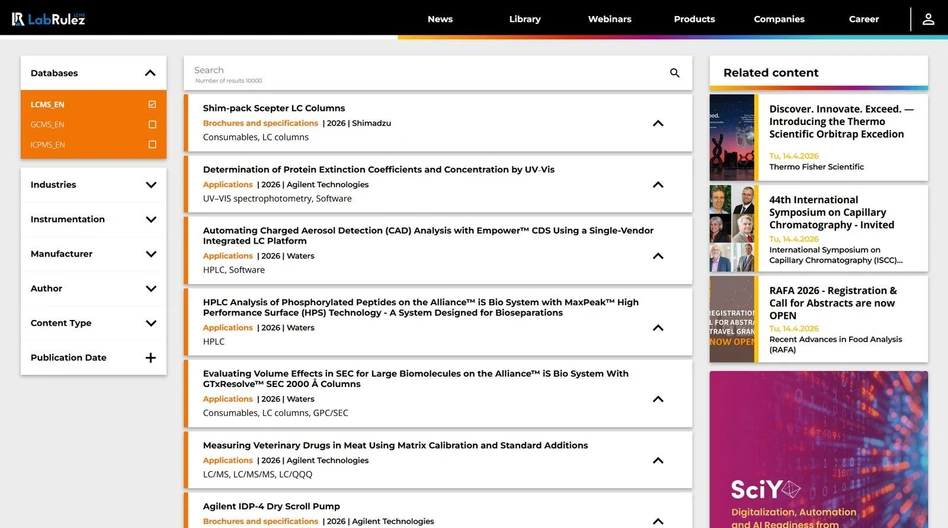Open 44th International Symposium related article

pyautogui.click(x=831, y=212)
